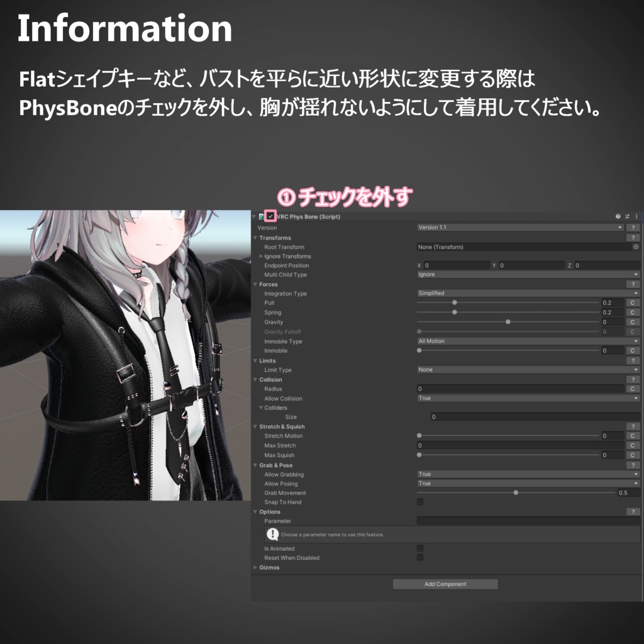Enable the Snap To Hand checkbox
The width and height of the screenshot is (644, 644).
click(x=421, y=502)
